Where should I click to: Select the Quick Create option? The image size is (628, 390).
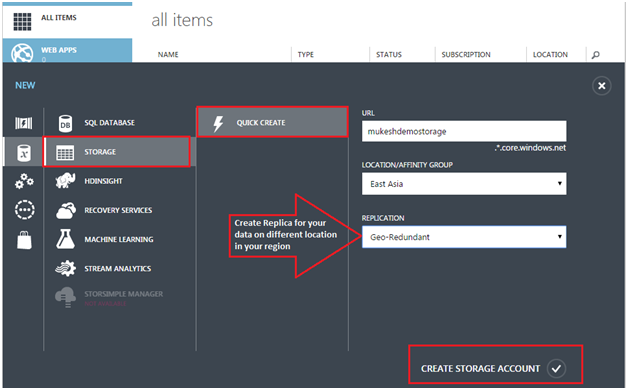(272, 122)
